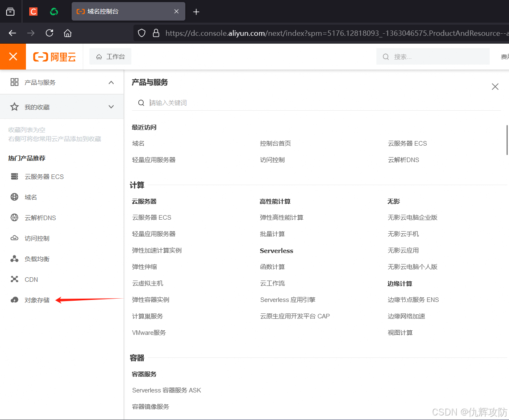Open 域名 under 最近访问

click(x=138, y=143)
